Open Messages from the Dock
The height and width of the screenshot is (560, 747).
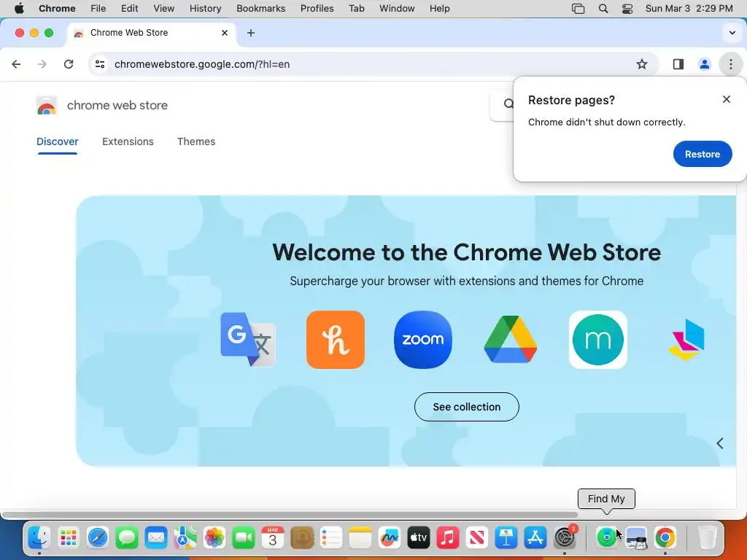tap(127, 538)
